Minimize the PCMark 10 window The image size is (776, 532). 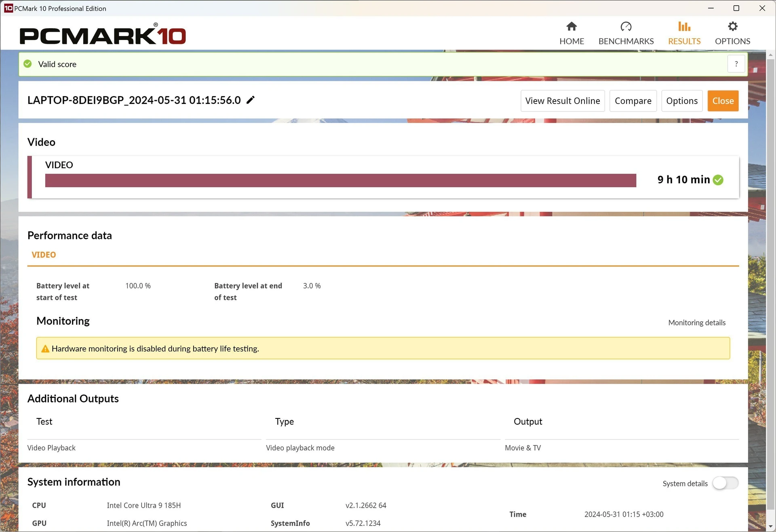711,8
